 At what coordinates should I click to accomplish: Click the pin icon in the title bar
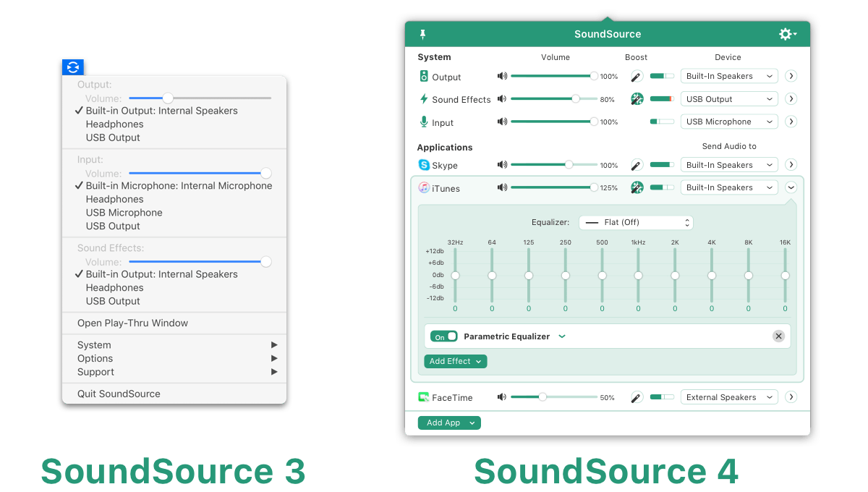point(422,33)
